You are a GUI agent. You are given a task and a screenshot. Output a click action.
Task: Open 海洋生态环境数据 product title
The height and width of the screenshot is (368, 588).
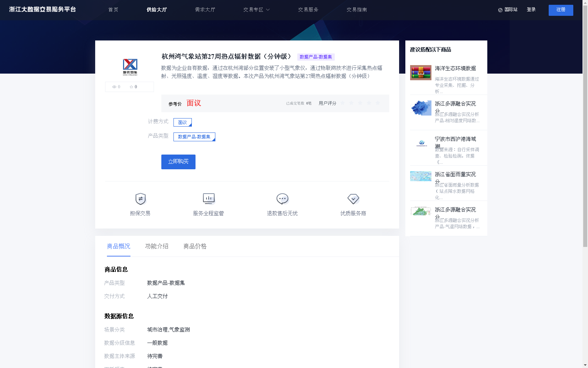(455, 68)
